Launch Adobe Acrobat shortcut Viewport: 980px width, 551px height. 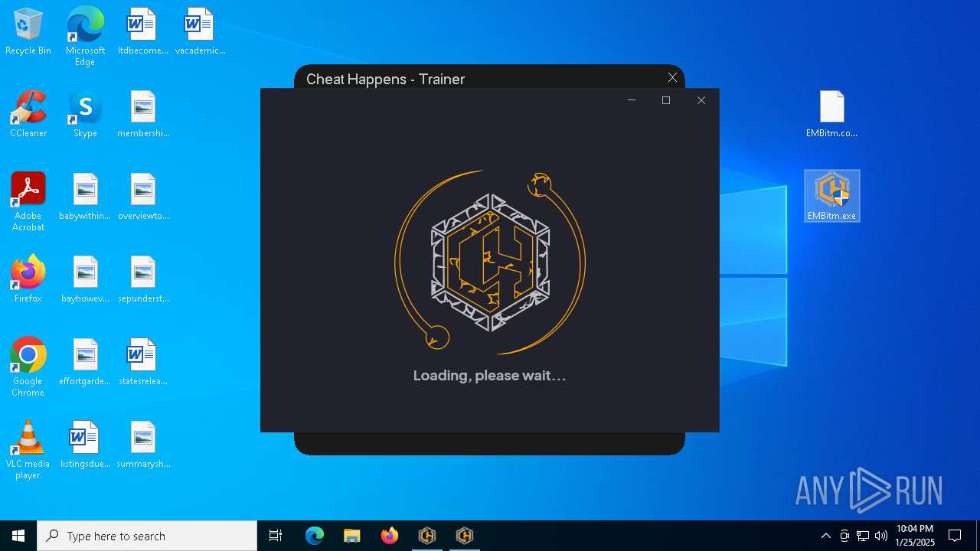pyautogui.click(x=28, y=202)
